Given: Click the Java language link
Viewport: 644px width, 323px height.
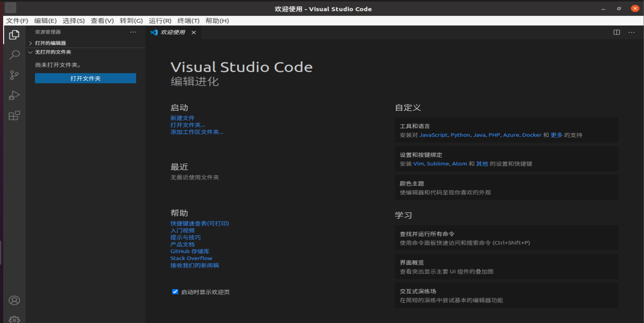Looking at the screenshot, I should tap(479, 135).
